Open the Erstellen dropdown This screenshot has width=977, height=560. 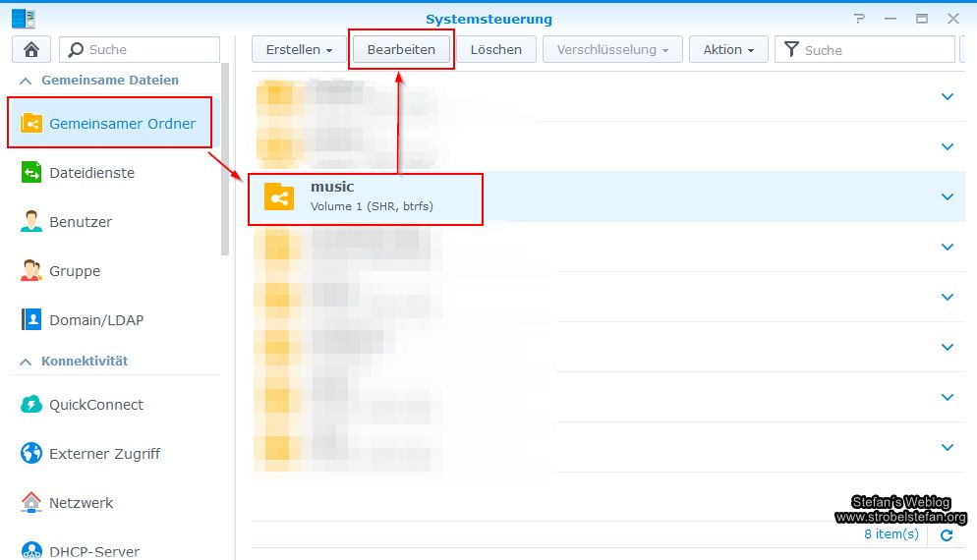(x=299, y=49)
